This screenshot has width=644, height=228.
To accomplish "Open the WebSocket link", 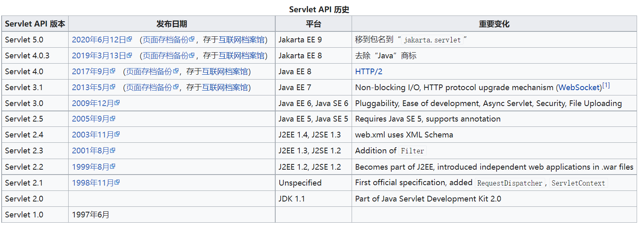I will [580, 88].
